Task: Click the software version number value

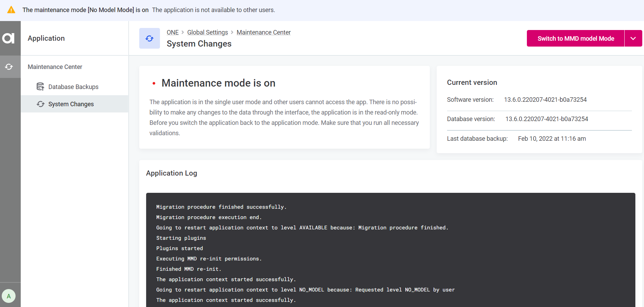Action: [x=545, y=100]
